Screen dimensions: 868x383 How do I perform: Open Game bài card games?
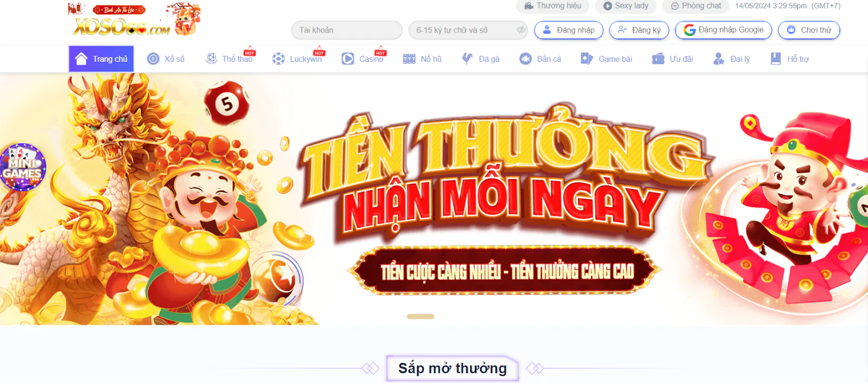pyautogui.click(x=607, y=59)
